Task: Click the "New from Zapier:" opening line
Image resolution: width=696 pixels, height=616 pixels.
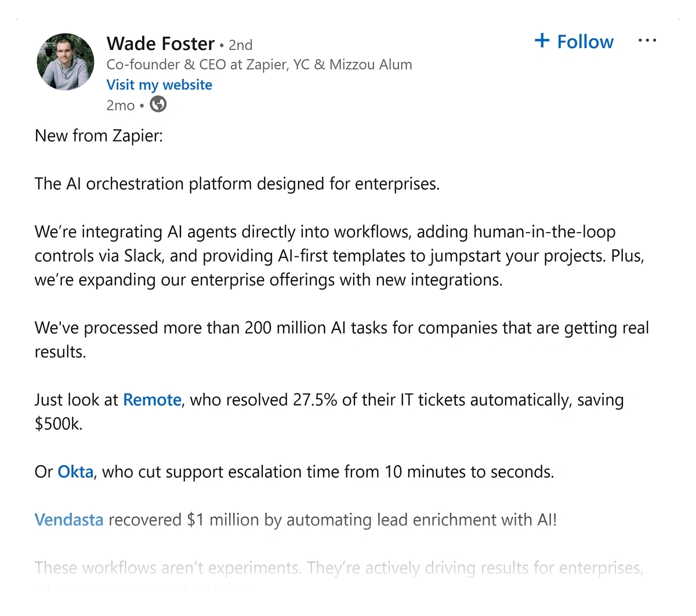Action: 99,136
